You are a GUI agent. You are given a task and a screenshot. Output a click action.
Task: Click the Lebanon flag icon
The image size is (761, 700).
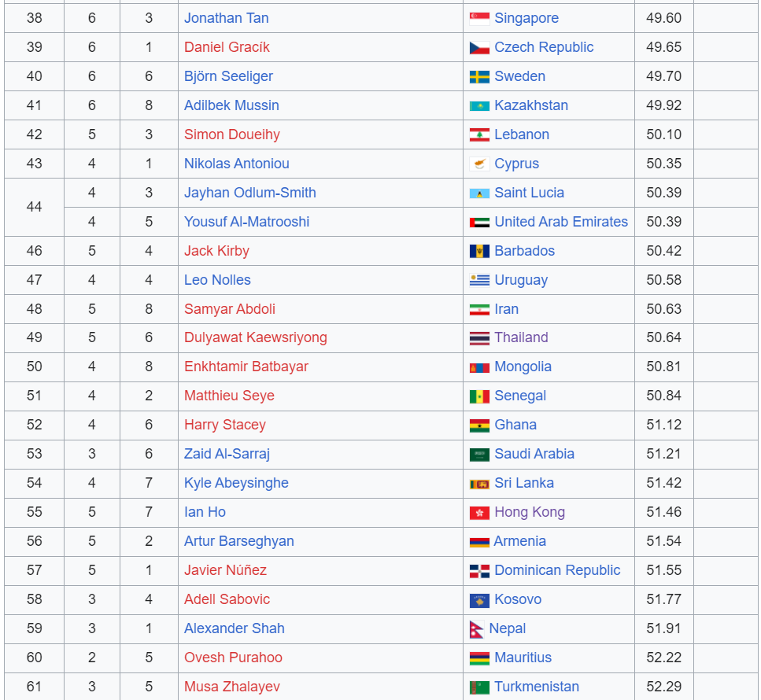479,134
